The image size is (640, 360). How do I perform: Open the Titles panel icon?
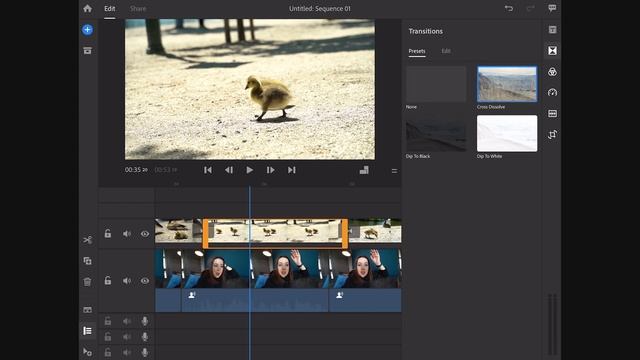552,30
